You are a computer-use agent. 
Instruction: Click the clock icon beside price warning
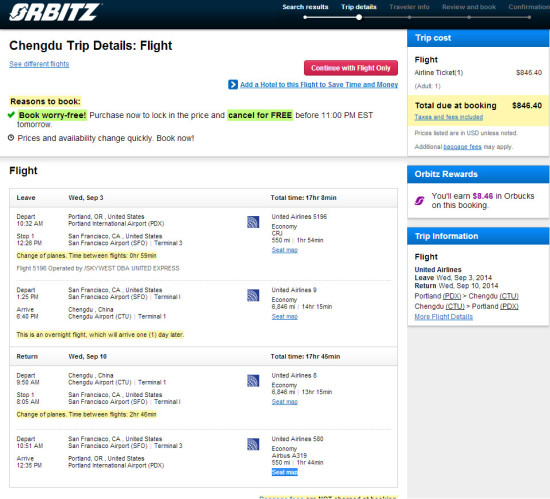click(x=11, y=137)
